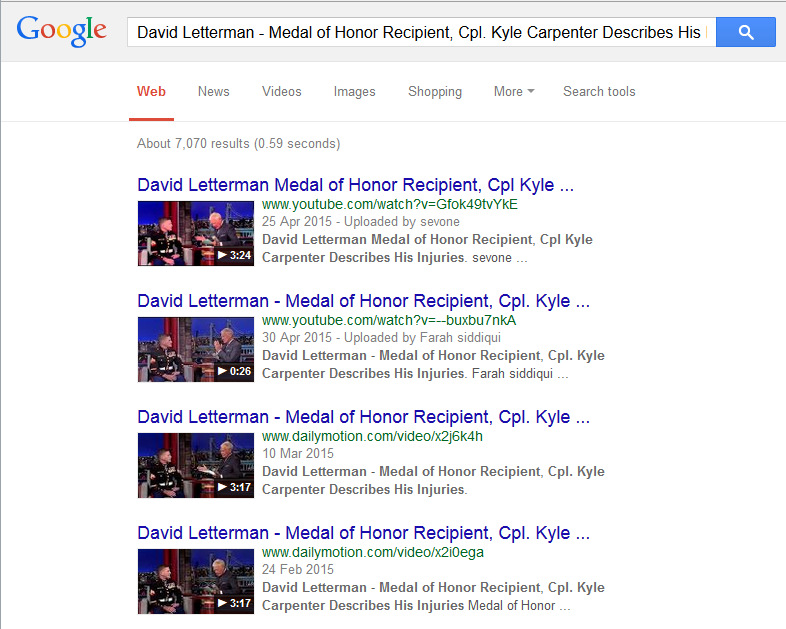Click into the search query input field
This screenshot has height=629, width=786.
pos(422,32)
